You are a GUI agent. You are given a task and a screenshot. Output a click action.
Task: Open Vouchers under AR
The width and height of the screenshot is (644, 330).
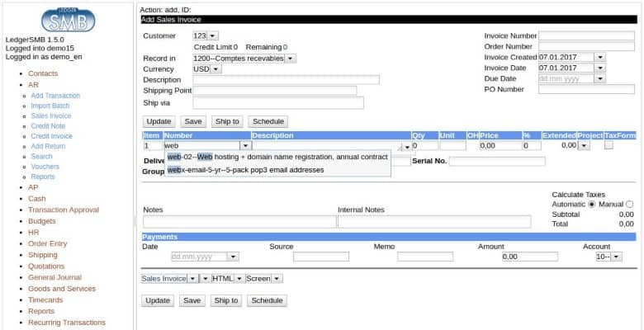(45, 167)
